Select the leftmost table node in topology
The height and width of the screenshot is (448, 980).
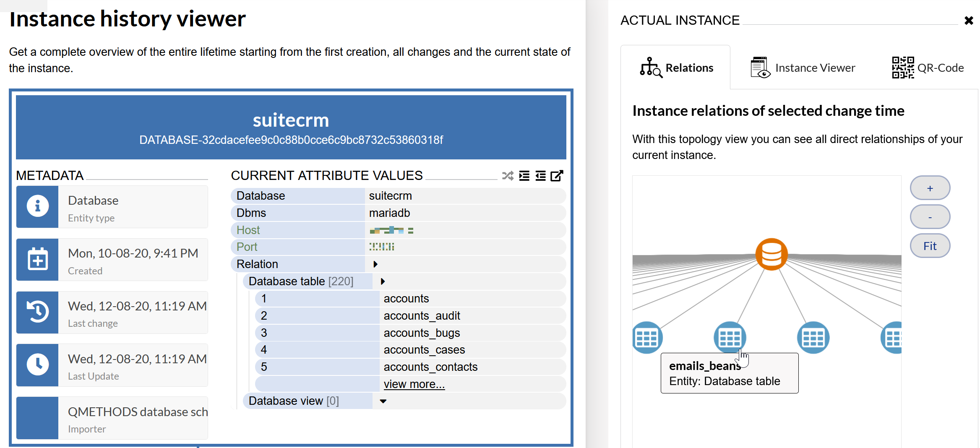[x=647, y=337]
